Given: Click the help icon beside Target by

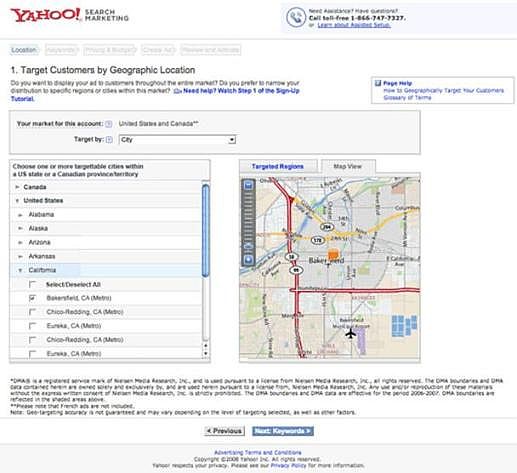Looking at the screenshot, I should (109, 140).
